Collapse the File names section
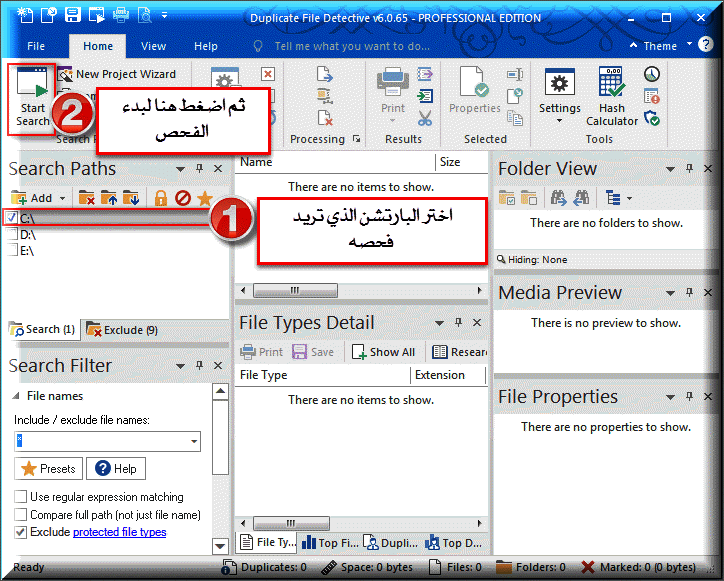 (16, 396)
